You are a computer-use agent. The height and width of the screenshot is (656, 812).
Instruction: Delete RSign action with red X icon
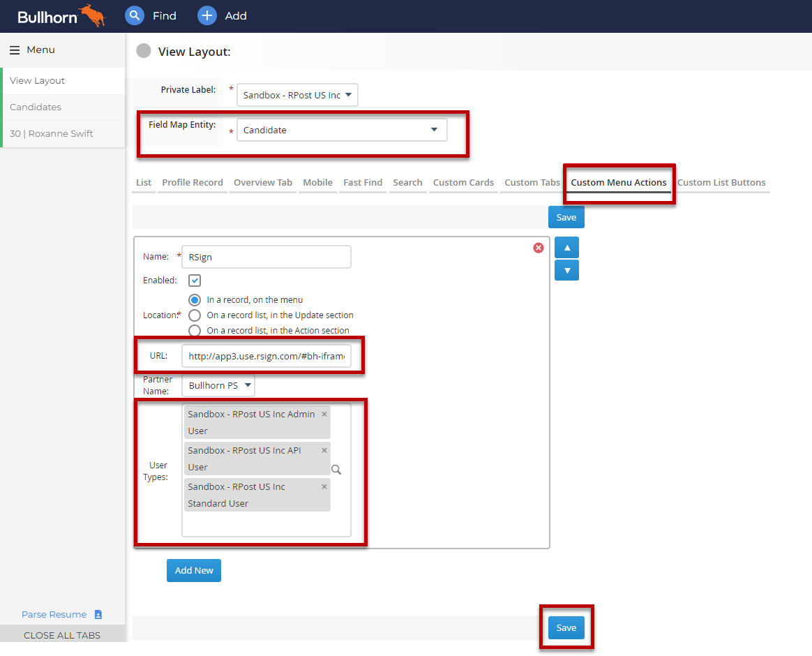(539, 248)
